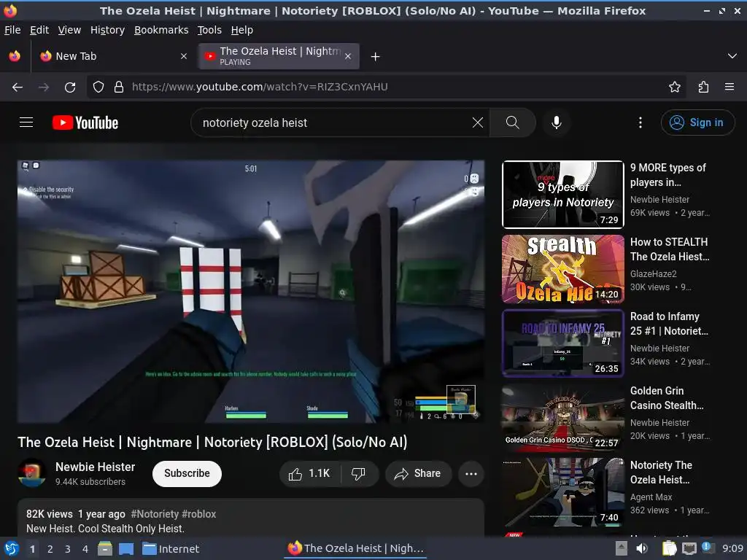Reload the page in Firefox
The height and width of the screenshot is (560, 747).
[x=70, y=87]
